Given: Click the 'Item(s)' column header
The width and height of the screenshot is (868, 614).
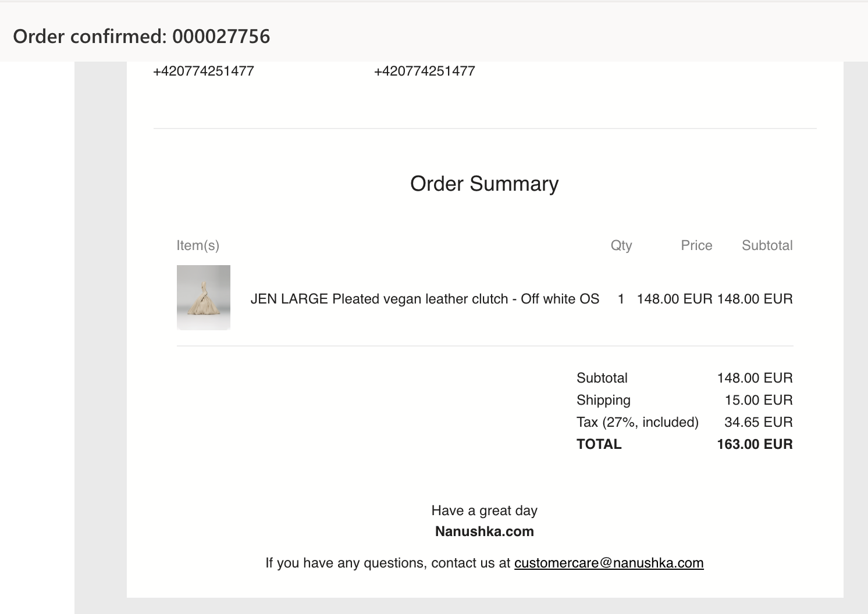Looking at the screenshot, I should tap(198, 245).
